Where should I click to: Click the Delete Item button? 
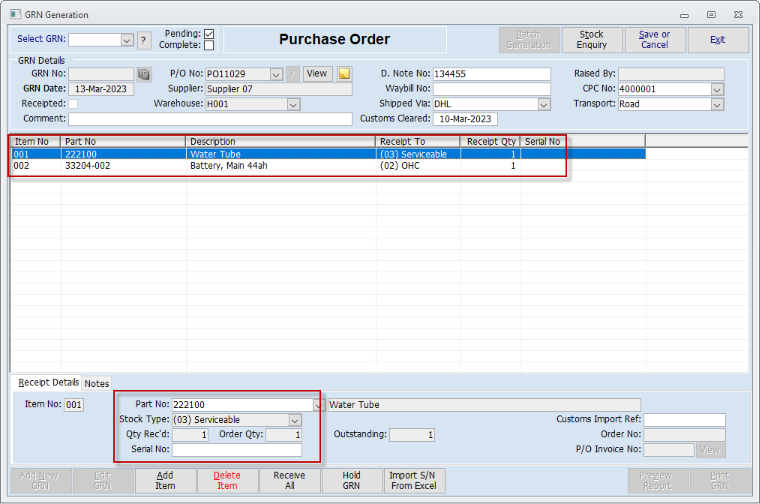pos(227,481)
